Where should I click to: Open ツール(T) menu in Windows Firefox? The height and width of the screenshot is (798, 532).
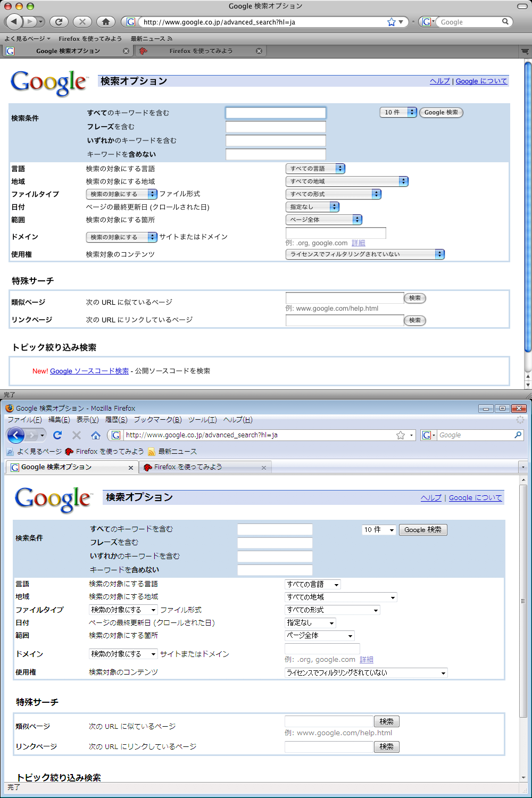point(203,420)
